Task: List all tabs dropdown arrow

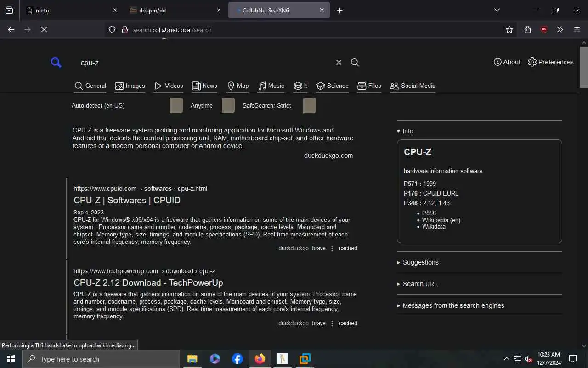Action: click(497, 10)
